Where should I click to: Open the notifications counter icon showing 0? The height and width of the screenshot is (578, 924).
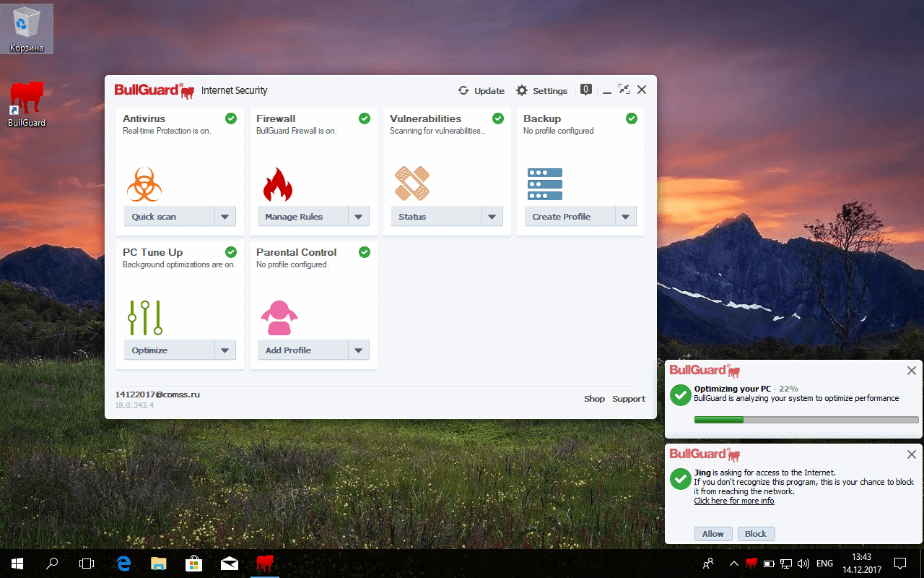586,90
